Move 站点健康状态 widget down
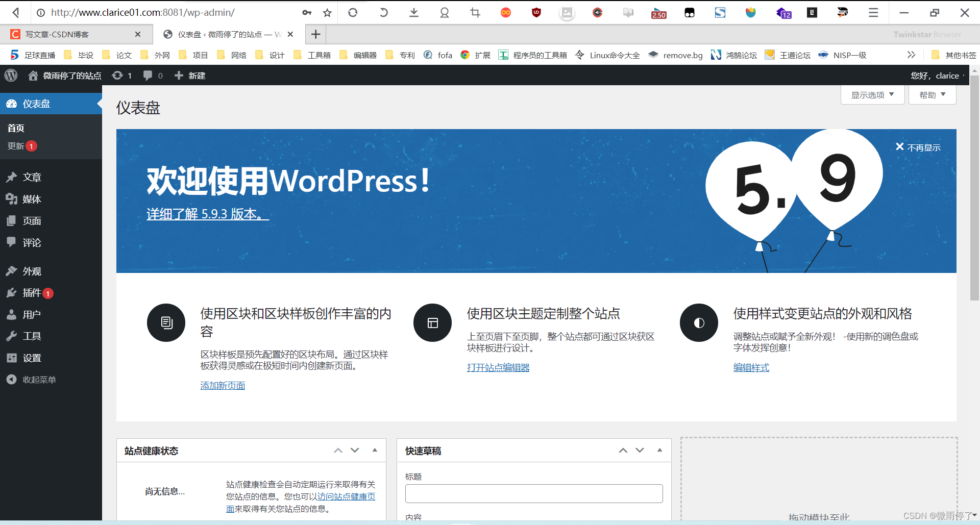 point(355,451)
